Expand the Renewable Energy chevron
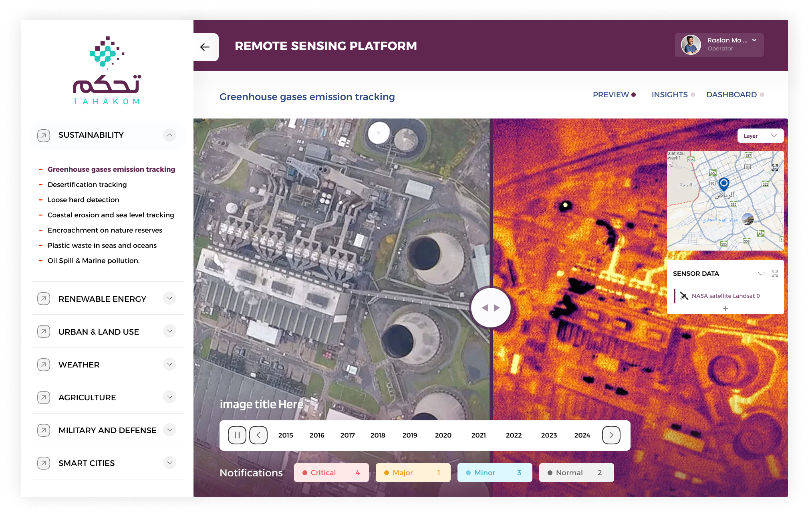This screenshot has width=812, height=516. [170, 298]
